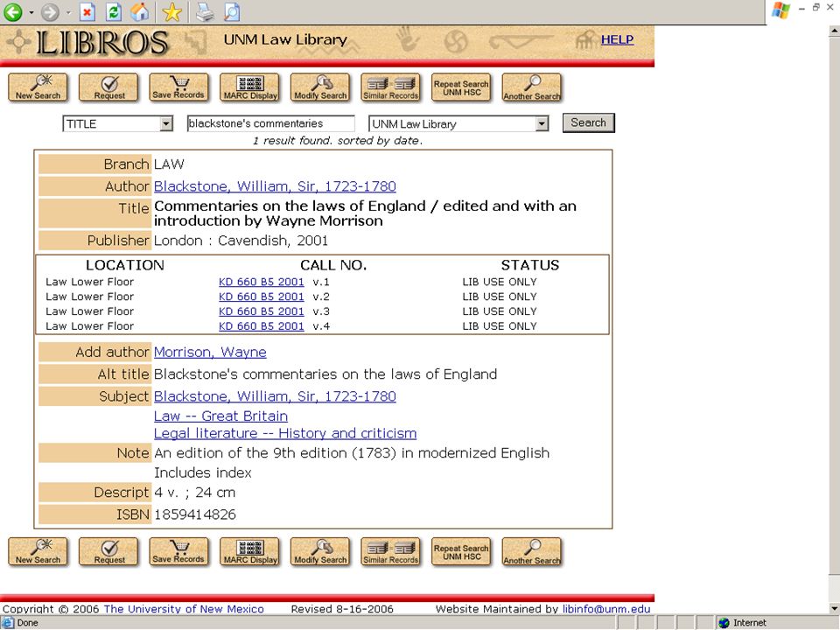Screen dimensions: 840x630
Task: Click the Internet zone status bar icon
Action: (x=724, y=622)
